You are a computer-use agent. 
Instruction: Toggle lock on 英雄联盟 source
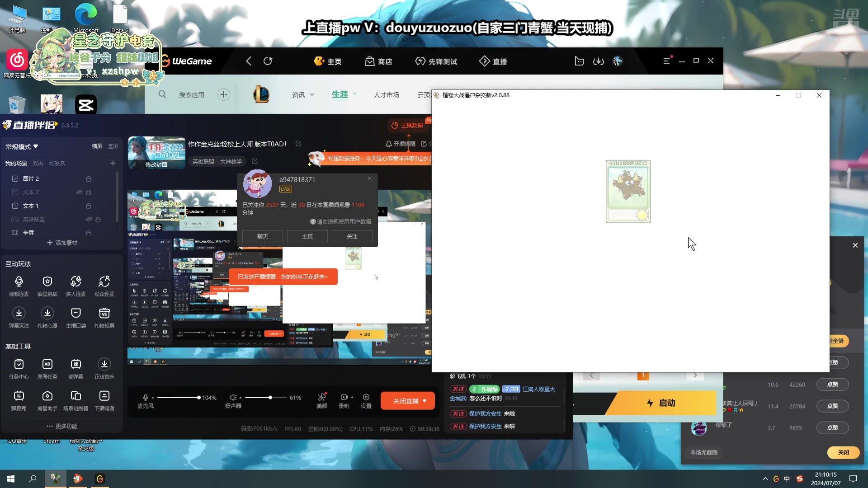(x=98, y=219)
